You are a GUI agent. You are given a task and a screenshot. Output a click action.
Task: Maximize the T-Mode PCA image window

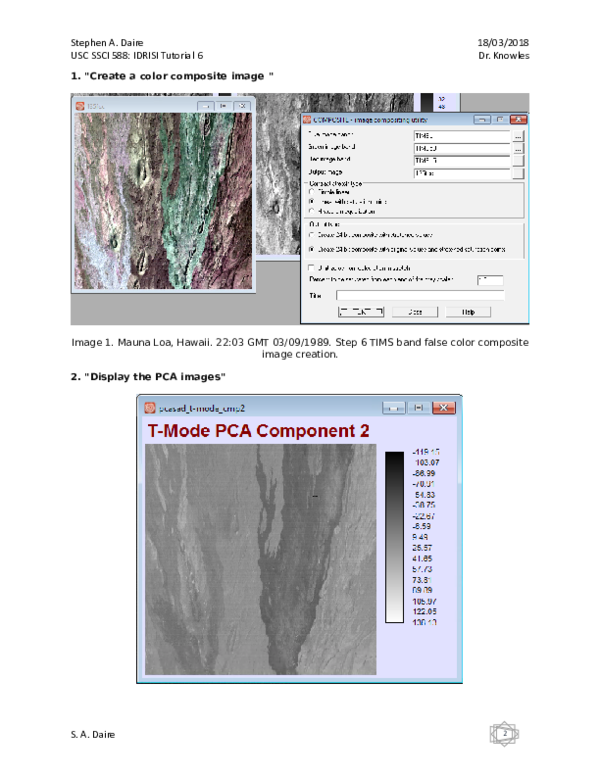tap(419, 408)
